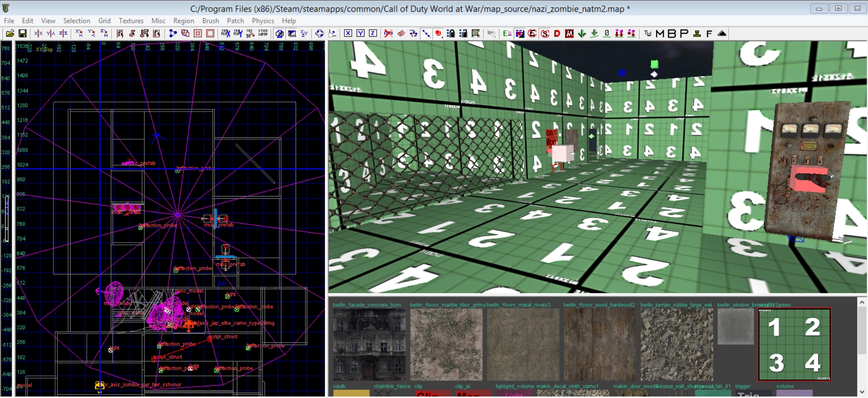This screenshot has width=868, height=398.
Task: Toggle the circled S filter icon
Action: tap(545, 33)
